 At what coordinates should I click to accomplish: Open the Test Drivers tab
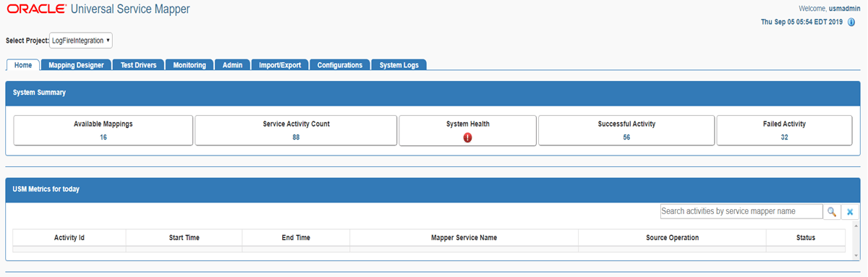tap(139, 65)
